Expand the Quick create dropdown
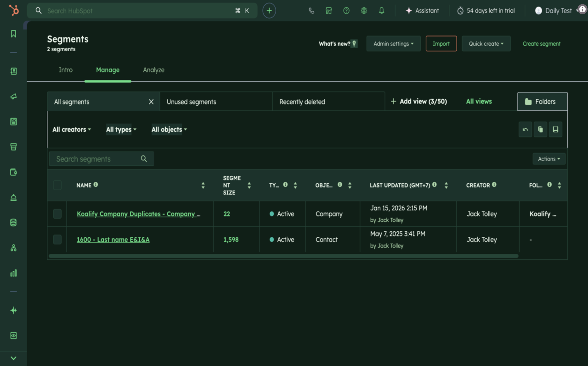The height and width of the screenshot is (366, 588). (486, 44)
